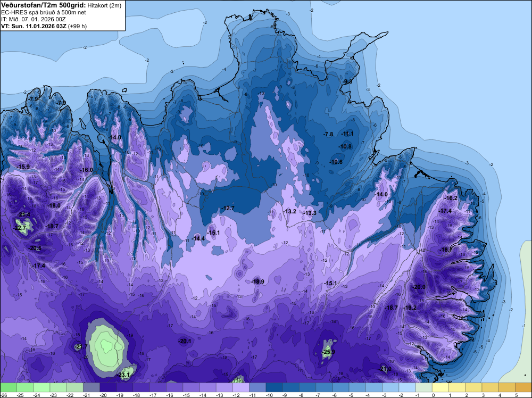Viewport: 532px width, 398px height.
Task: Click the -21.7 temperature value
Action: click(81, 346)
